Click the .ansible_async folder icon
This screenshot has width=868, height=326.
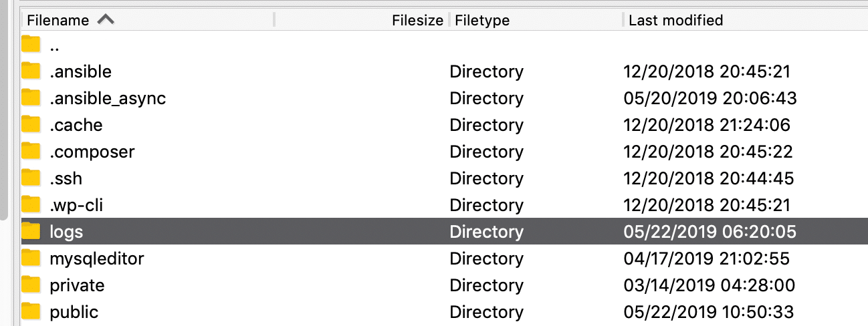click(31, 98)
